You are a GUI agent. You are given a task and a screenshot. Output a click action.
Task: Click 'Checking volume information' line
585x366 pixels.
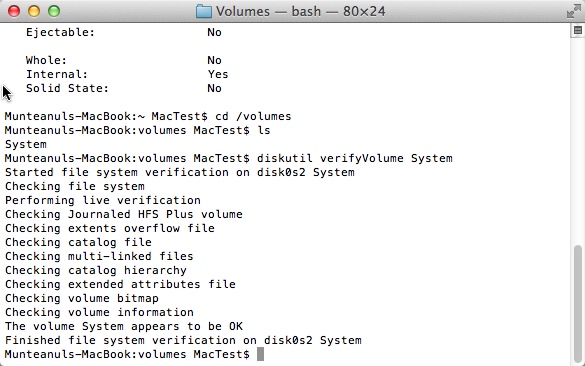[x=99, y=312]
